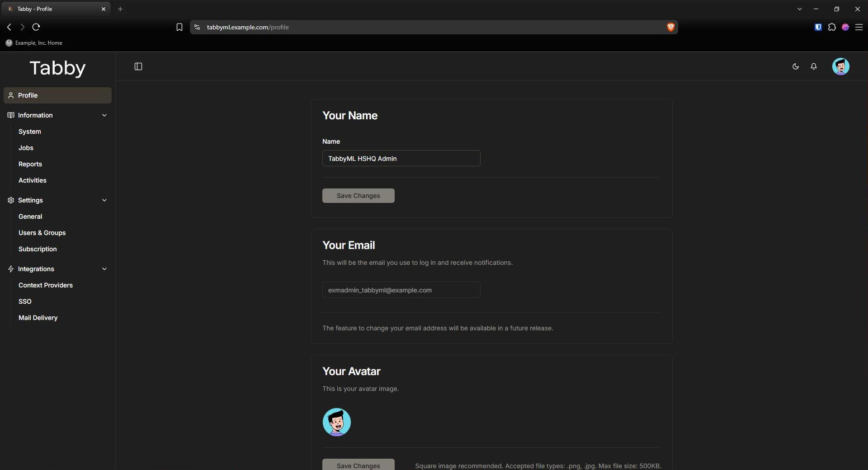Open a new browser tab
The width and height of the screenshot is (868, 470).
click(120, 9)
